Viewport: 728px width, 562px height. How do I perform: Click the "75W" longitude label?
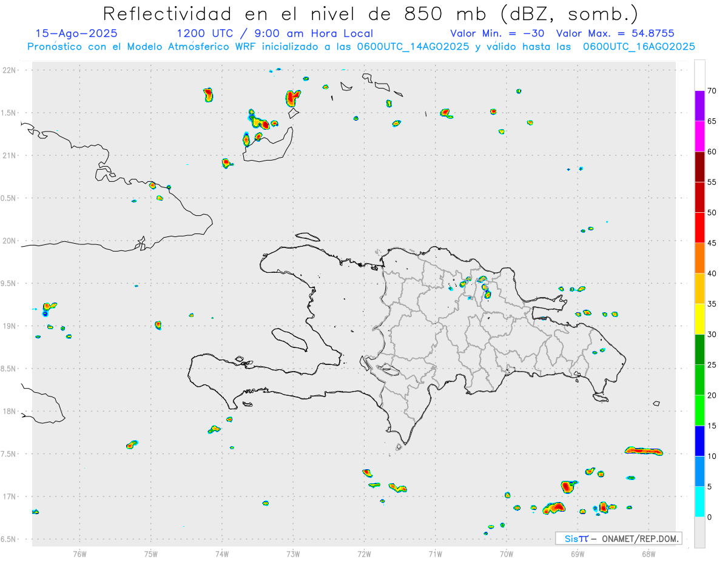pos(151,554)
